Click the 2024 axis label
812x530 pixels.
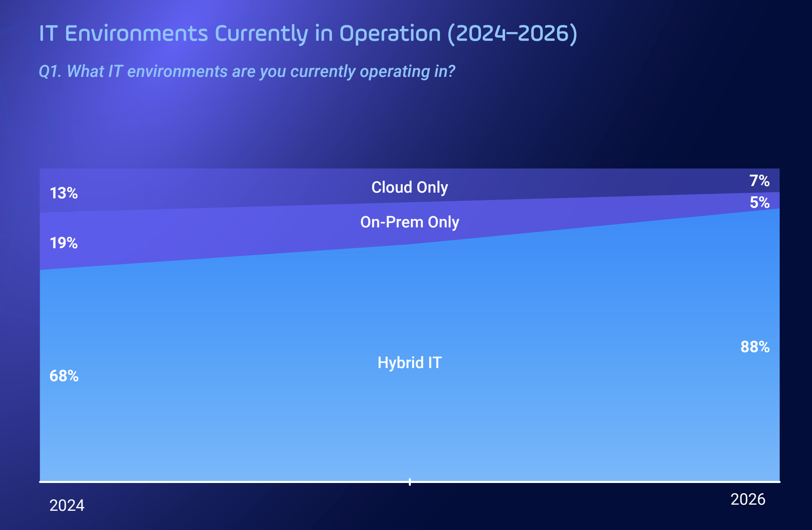(x=67, y=505)
